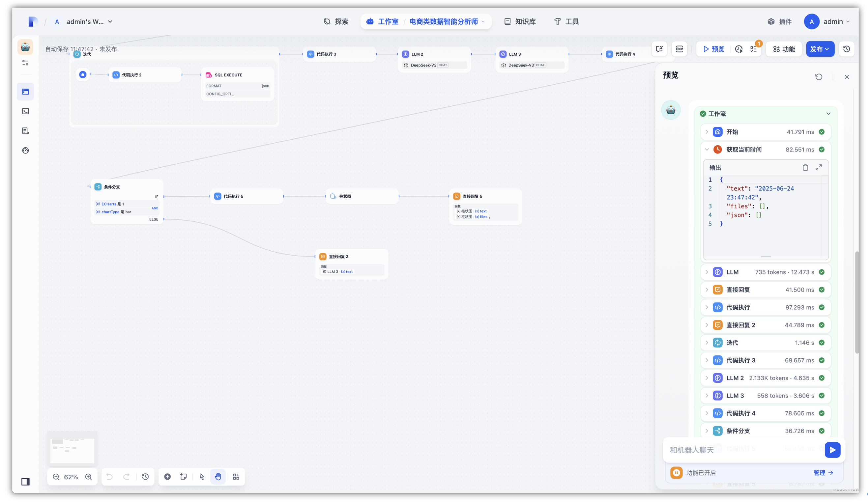Click the zoom in magnifier icon
868x502 pixels.
coord(89,477)
